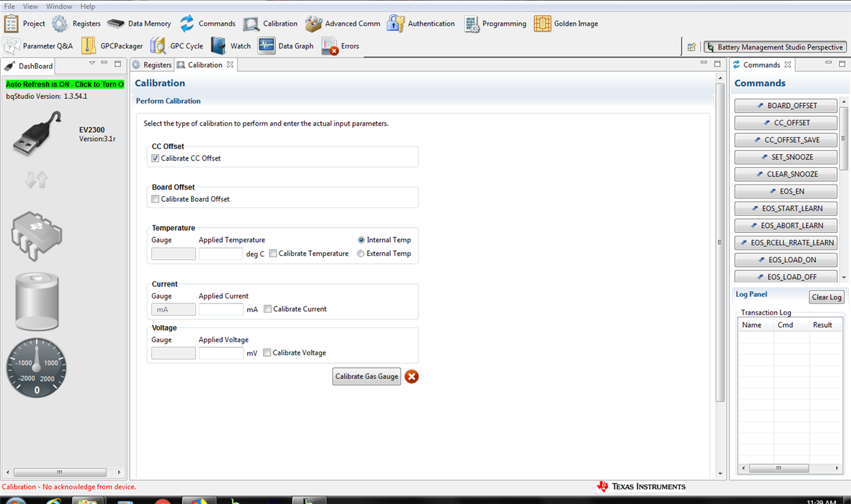This screenshot has height=504, width=851.
Task: Send the EOS_LOAD_ON command
Action: [x=786, y=260]
